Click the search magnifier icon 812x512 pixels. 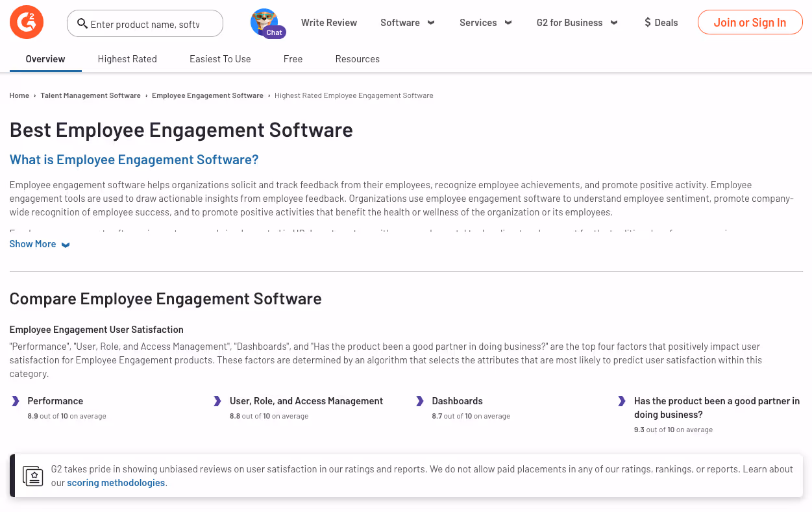tap(82, 24)
